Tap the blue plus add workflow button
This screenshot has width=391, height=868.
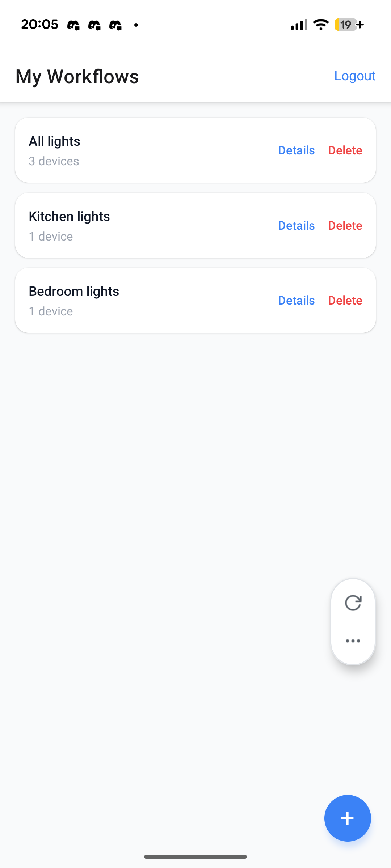347,818
